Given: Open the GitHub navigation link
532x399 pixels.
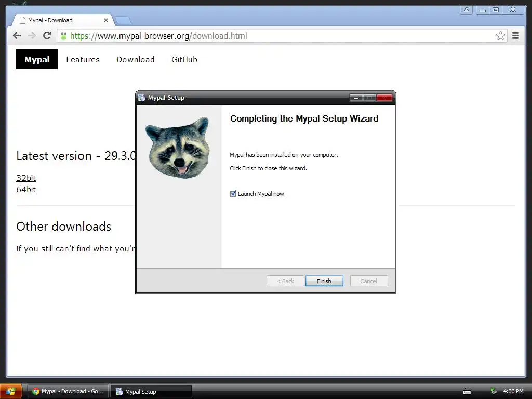Looking at the screenshot, I should click(x=184, y=59).
